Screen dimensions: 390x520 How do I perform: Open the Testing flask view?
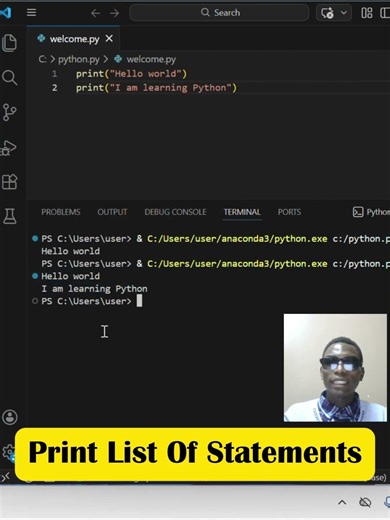point(9,216)
